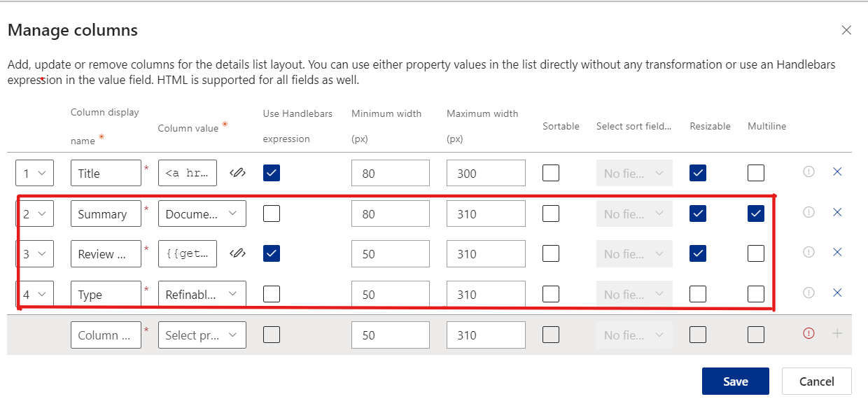Image resolution: width=868 pixels, height=406 pixels.
Task: Delete the Type column row
Action: tap(837, 294)
